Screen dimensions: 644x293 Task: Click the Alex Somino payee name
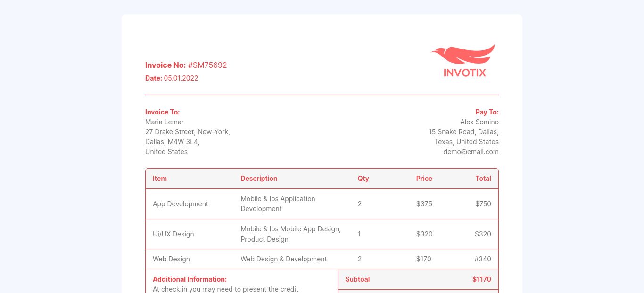pos(479,122)
